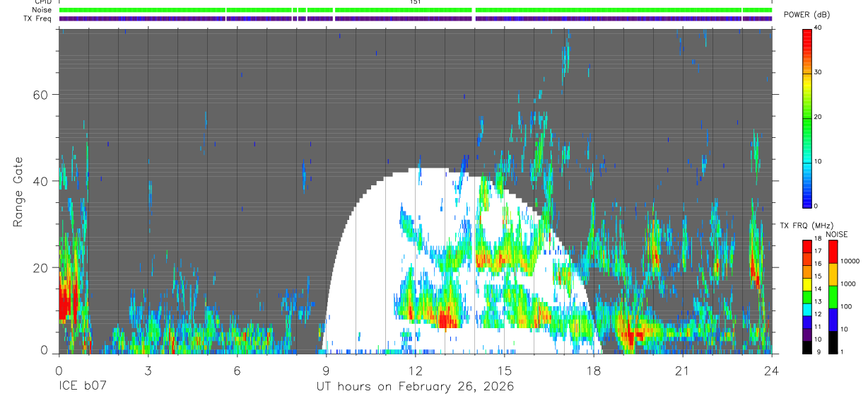Click the purple 10-11 MHz TX FRQ swatch

point(807,334)
